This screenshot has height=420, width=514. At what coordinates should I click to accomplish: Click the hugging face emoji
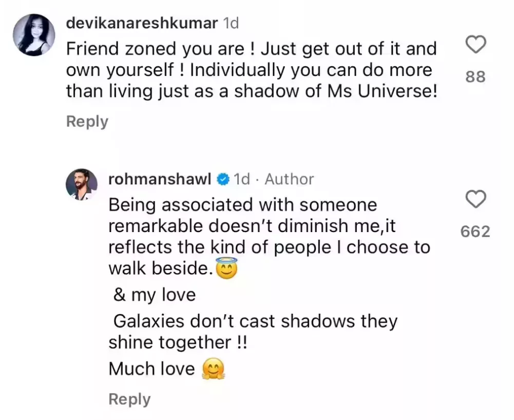pyautogui.click(x=213, y=369)
